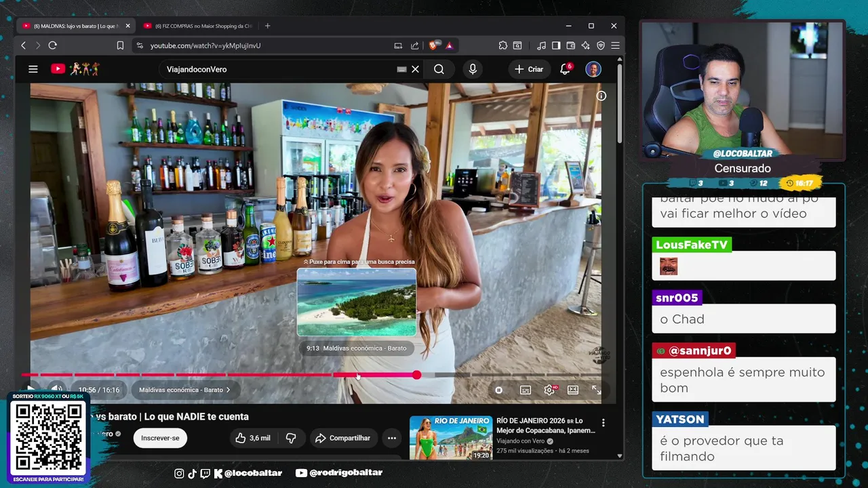Open the Viajando con Vero channel link
868x488 pixels.
(520, 441)
